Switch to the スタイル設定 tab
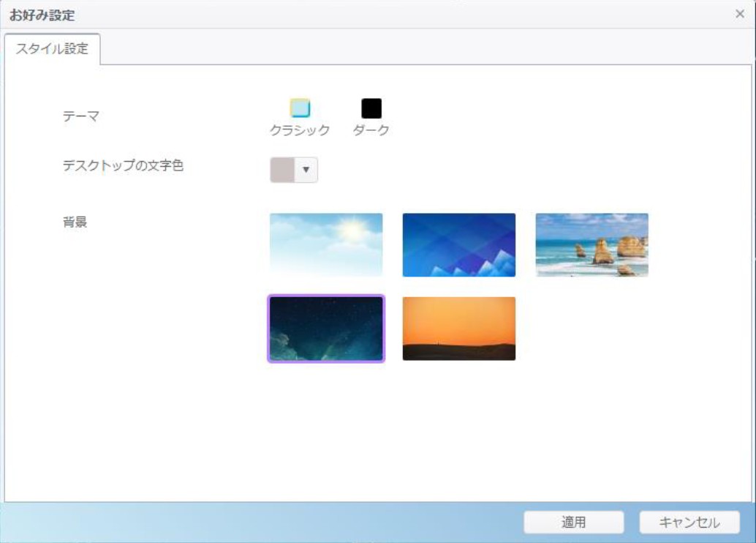 tap(52, 49)
